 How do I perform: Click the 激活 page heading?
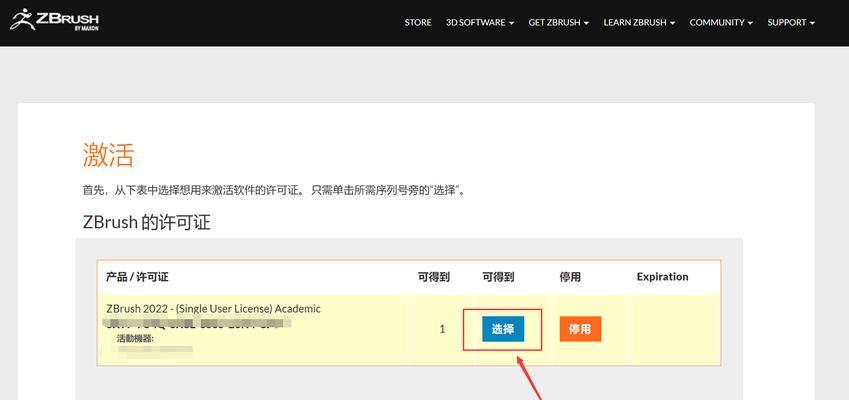click(x=108, y=155)
